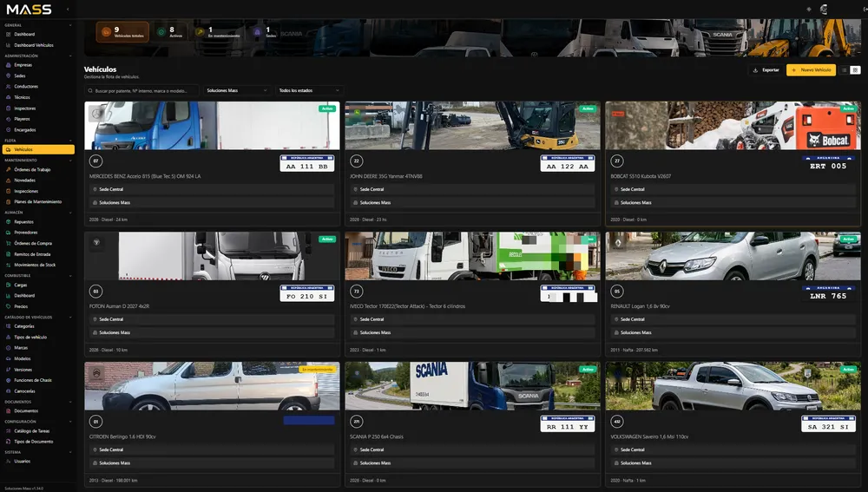This screenshot has height=492, width=868.
Task: Click the Exportar button
Action: (x=766, y=70)
